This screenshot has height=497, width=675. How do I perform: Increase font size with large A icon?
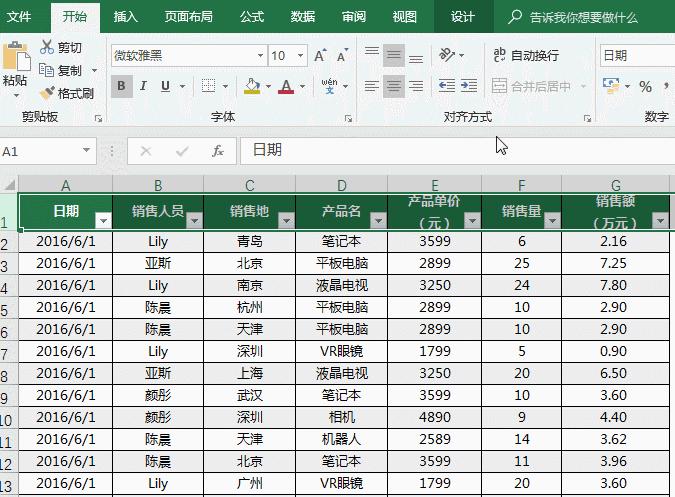coord(320,56)
